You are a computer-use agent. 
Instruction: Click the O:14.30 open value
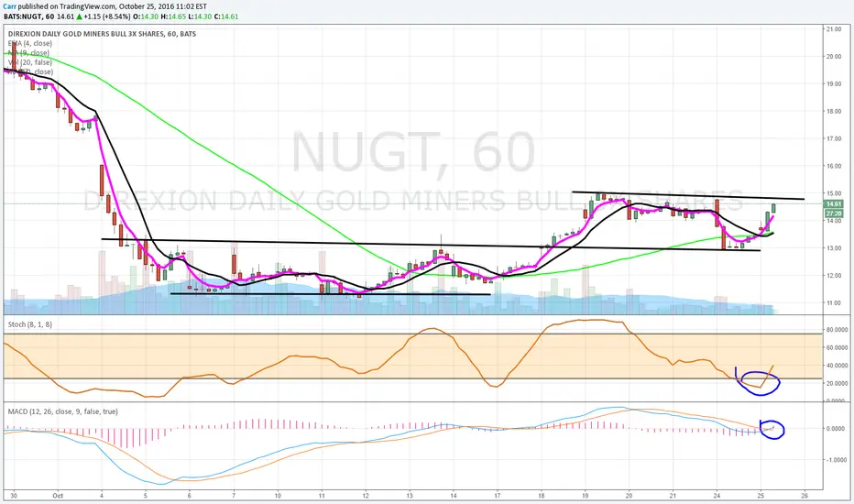146,16
